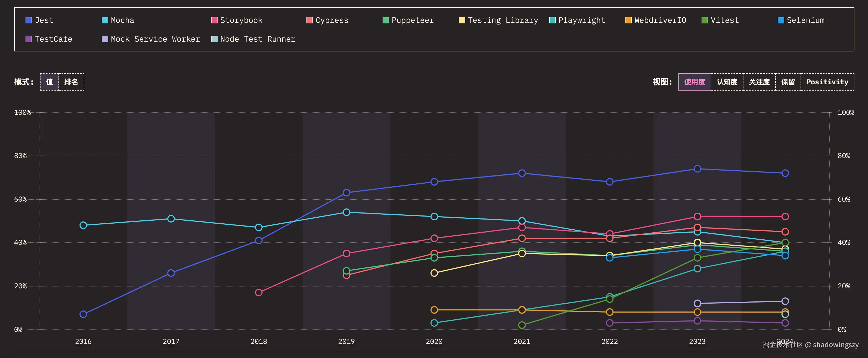The height and width of the screenshot is (358, 868).
Task: Switch view to 关注度
Action: [x=759, y=82]
